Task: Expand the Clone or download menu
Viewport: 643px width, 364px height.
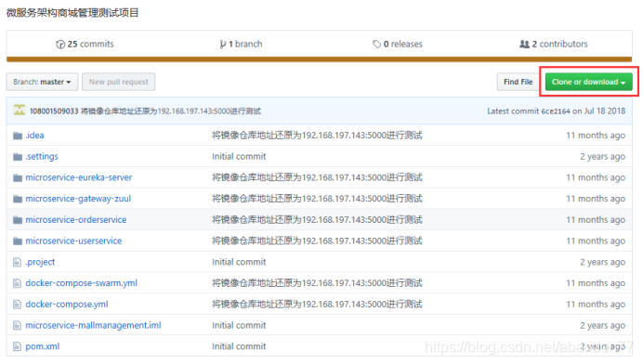Action: [x=588, y=82]
